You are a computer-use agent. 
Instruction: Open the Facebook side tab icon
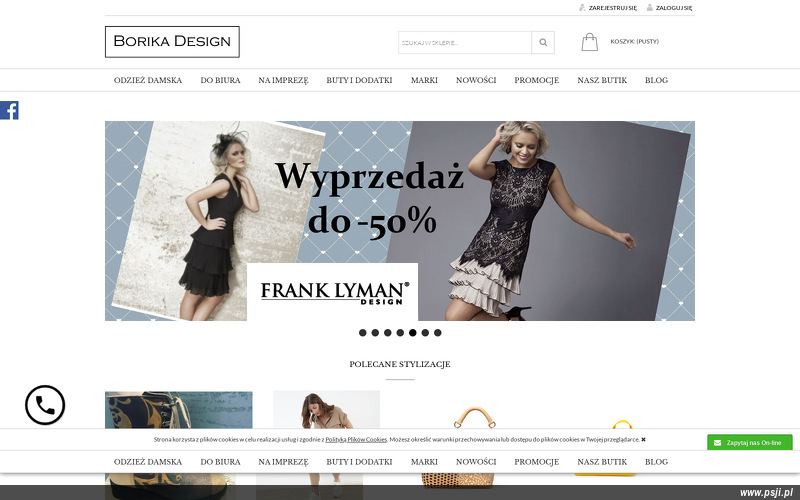[9, 110]
